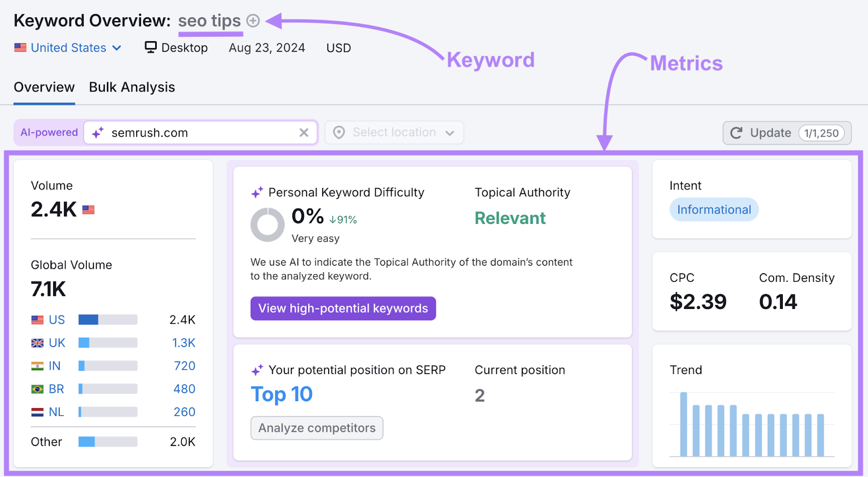
Task: Click the US volume distribution bar
Action: coord(107,319)
